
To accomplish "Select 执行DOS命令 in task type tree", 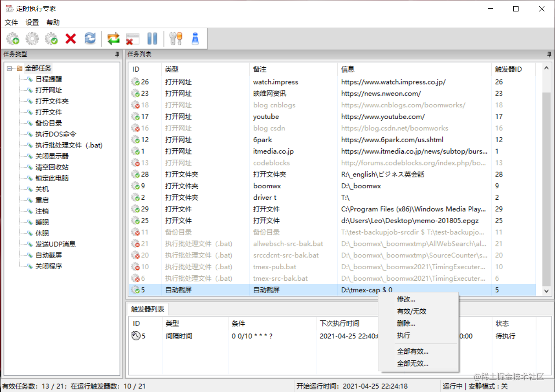I will (x=56, y=134).
